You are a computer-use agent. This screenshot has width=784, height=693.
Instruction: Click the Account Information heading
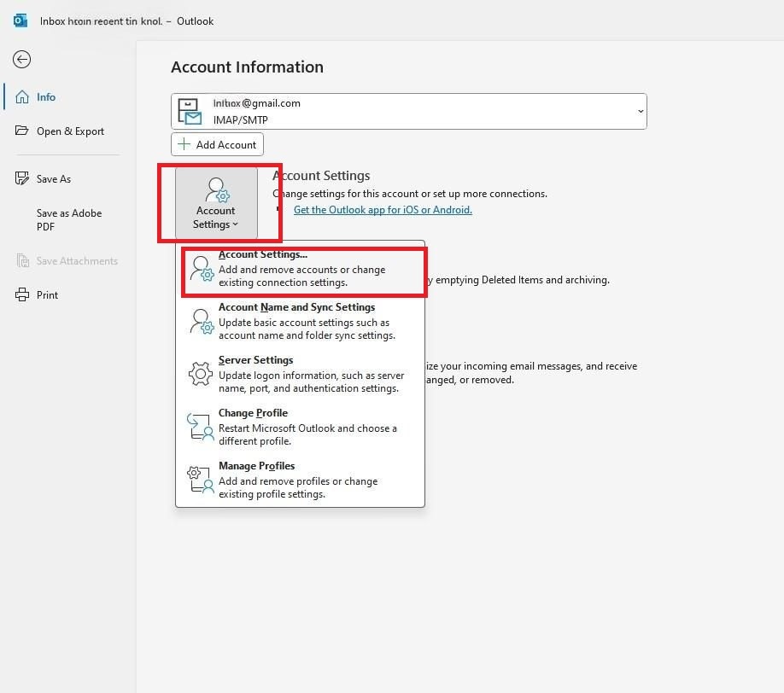247,67
